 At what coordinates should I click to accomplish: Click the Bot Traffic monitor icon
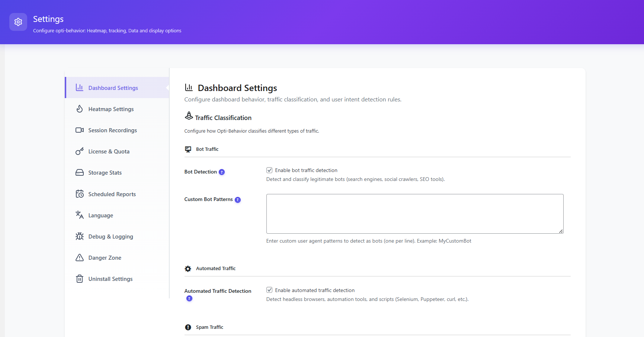[x=188, y=149]
